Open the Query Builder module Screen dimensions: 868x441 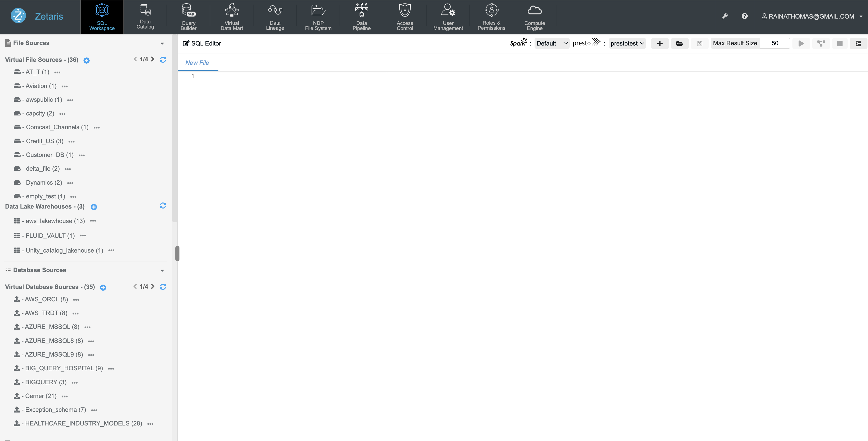tap(188, 17)
